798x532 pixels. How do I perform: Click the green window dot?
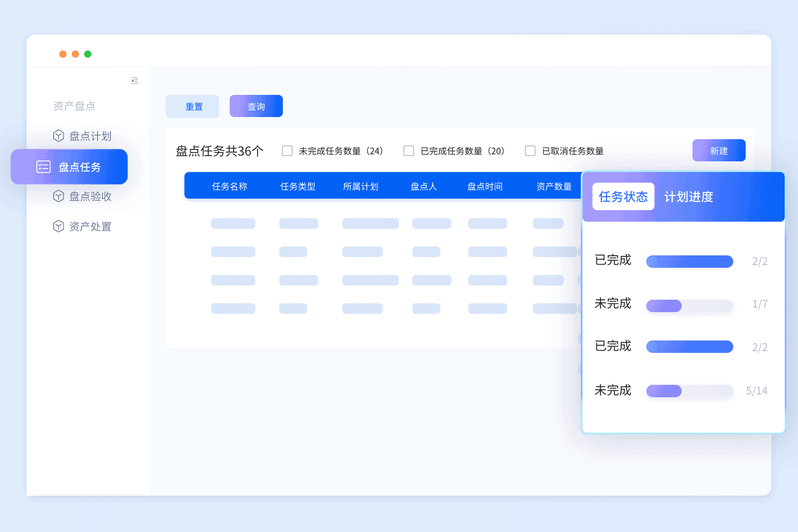pos(88,54)
